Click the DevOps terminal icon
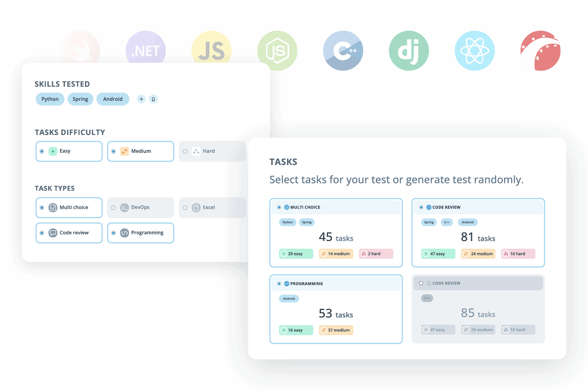The image size is (588, 390). (124, 208)
